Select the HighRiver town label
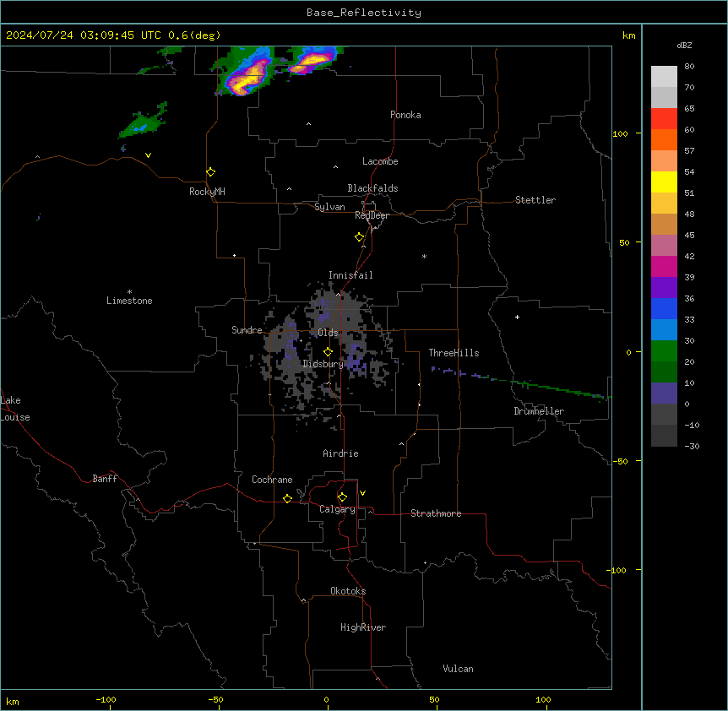Screen dimensions: 728x711 pos(363,627)
